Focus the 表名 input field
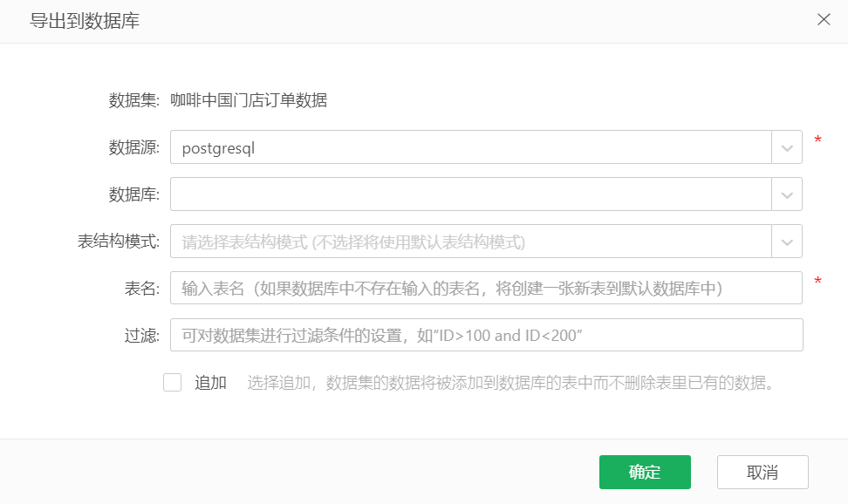The height and width of the screenshot is (504, 848). coord(485,288)
